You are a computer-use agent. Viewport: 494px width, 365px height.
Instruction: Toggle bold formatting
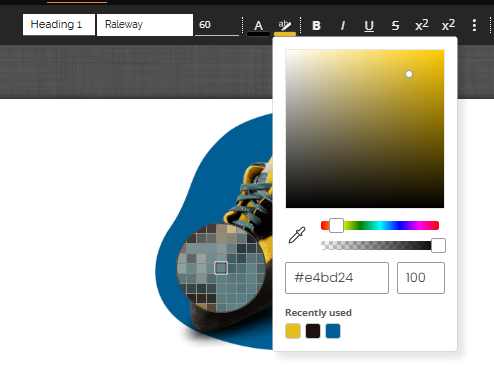(x=316, y=26)
